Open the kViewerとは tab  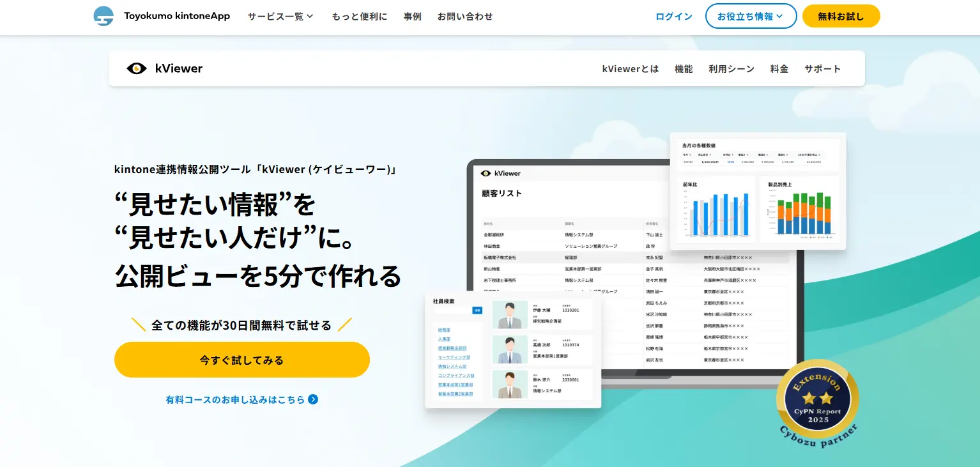[631, 68]
